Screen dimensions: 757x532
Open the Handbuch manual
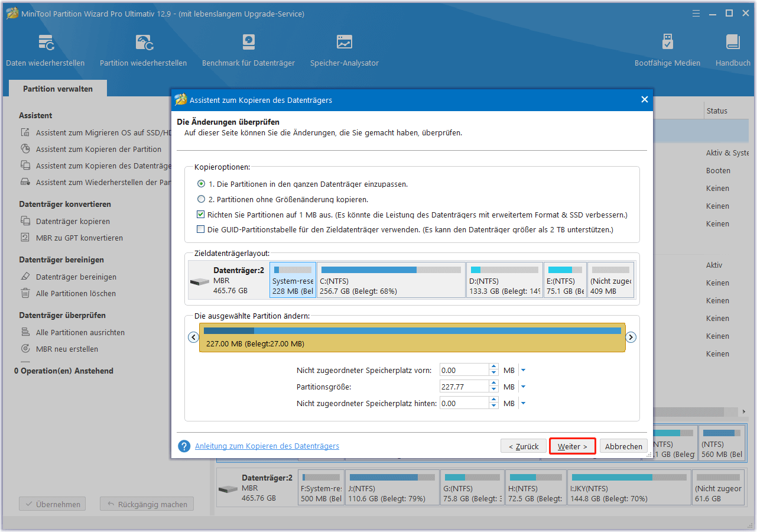click(x=733, y=50)
